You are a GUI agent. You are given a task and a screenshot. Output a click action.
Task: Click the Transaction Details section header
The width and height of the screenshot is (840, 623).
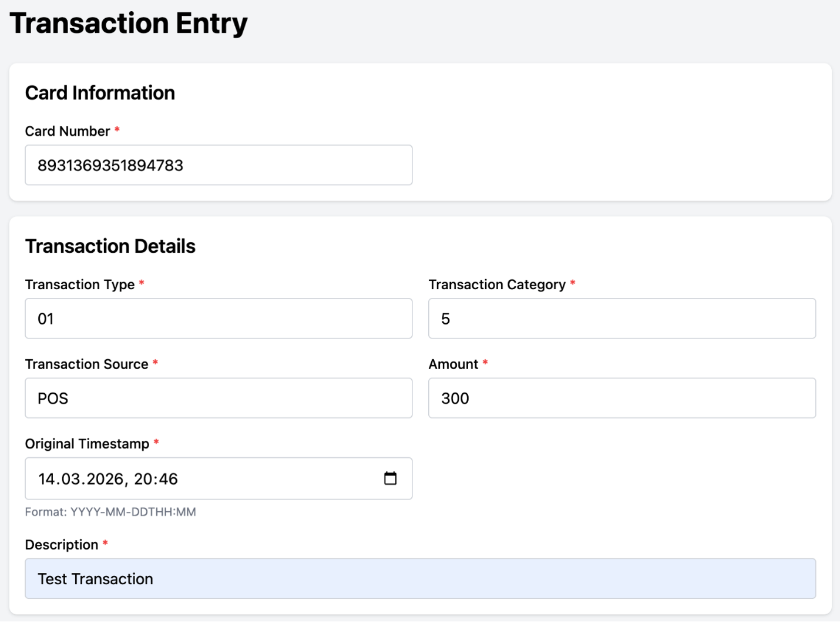tap(110, 246)
